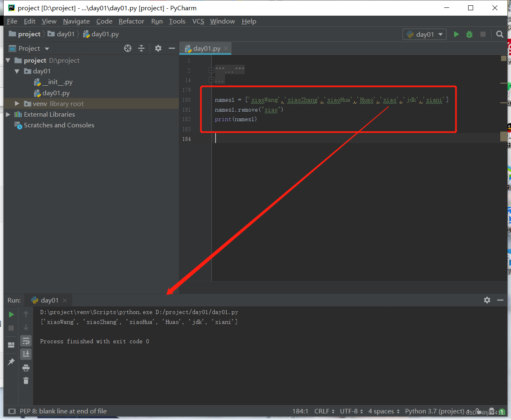Click inspection indicator atop editor scrollbar
Screen dimensions: 511x420
pyautogui.click(x=504, y=58)
